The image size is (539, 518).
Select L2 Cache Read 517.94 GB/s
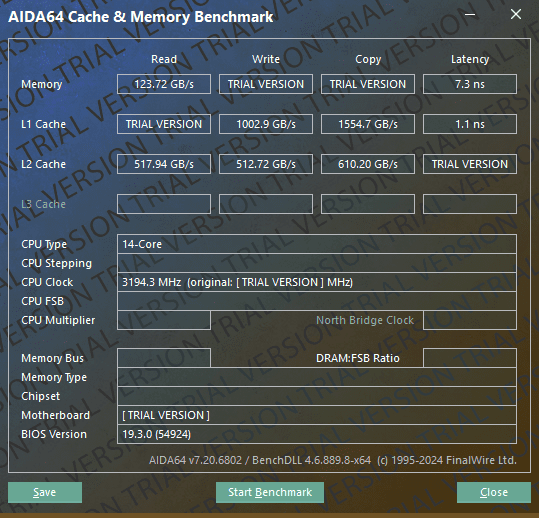[x=164, y=164]
